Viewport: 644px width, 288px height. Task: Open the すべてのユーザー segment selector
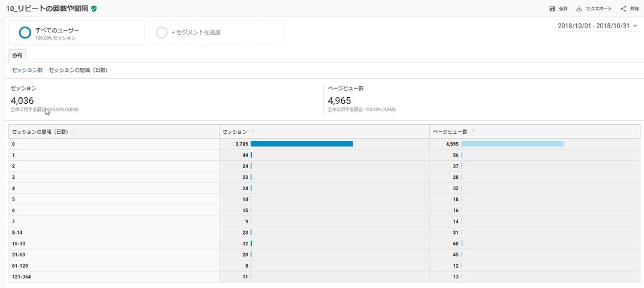pos(77,33)
